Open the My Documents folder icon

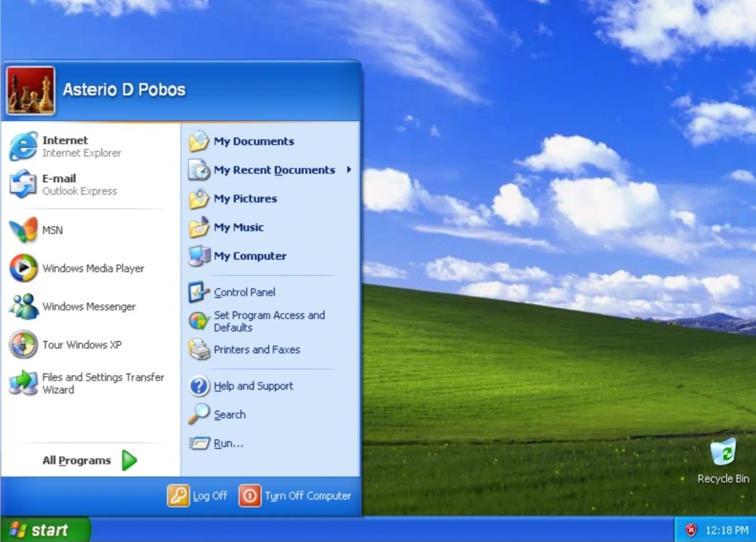(199, 141)
